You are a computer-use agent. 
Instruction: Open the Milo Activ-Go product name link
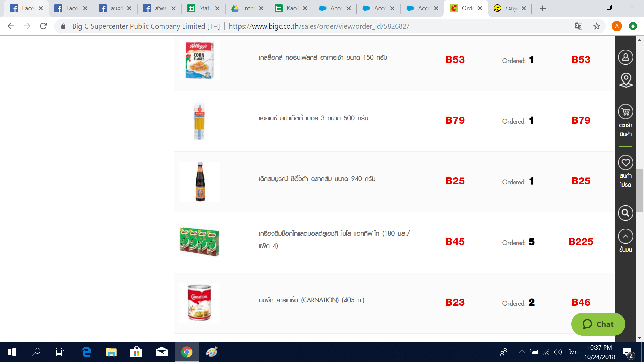point(334,239)
